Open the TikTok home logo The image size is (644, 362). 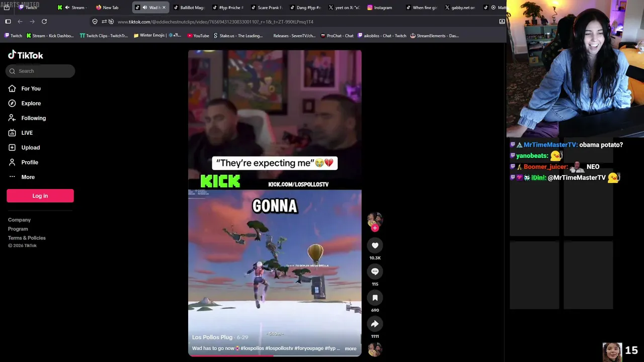point(26,55)
